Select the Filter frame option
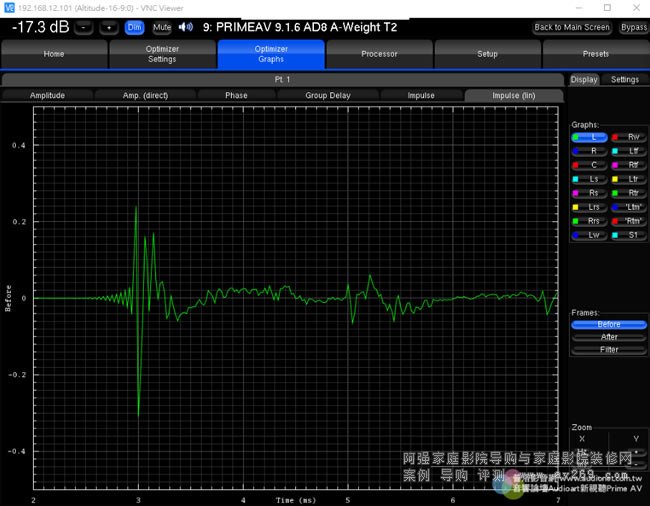 coord(609,349)
